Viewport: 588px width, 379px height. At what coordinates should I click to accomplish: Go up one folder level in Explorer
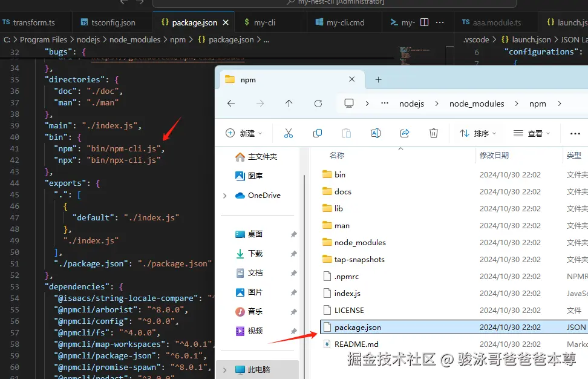[x=289, y=103]
